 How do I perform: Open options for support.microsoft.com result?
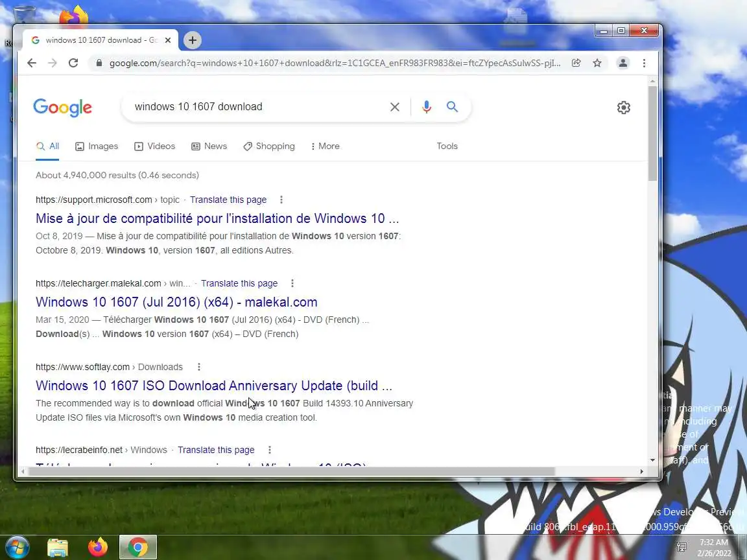point(281,200)
